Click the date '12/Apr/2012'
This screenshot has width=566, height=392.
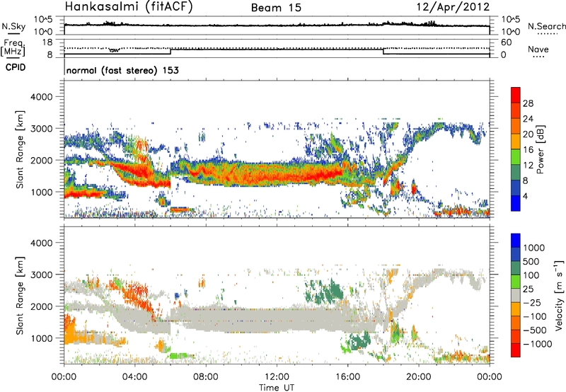pyautogui.click(x=453, y=7)
